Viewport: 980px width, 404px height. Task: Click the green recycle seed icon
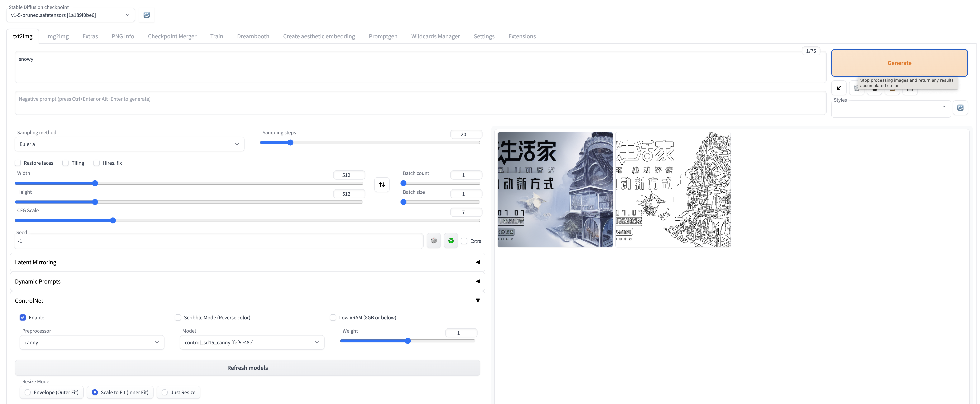click(451, 241)
